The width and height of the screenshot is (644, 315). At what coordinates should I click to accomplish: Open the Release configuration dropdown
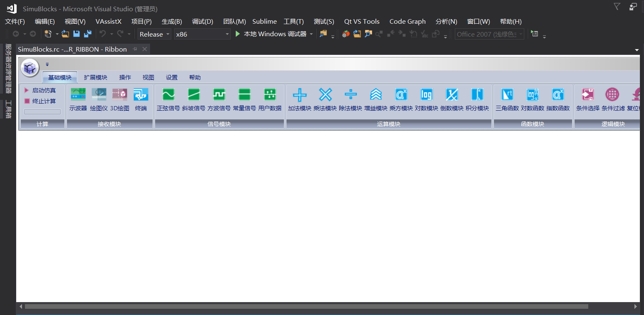(x=154, y=34)
